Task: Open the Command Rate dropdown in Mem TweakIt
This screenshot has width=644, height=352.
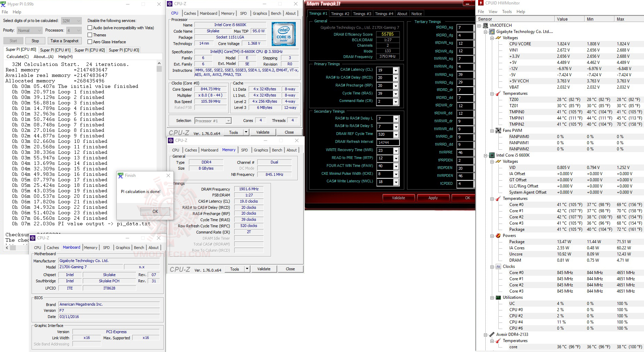Action: (396, 102)
